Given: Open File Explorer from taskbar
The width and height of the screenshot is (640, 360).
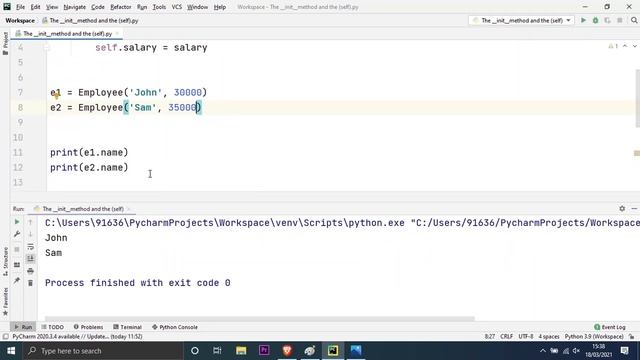Looking at the screenshot, I should click(x=241, y=351).
